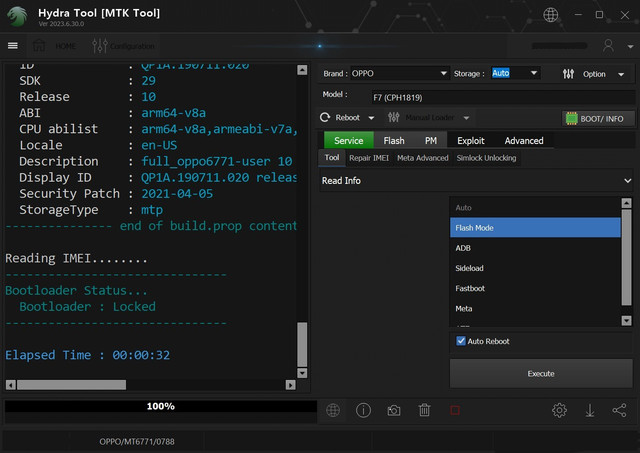Switch to the Service tab

pyautogui.click(x=349, y=140)
